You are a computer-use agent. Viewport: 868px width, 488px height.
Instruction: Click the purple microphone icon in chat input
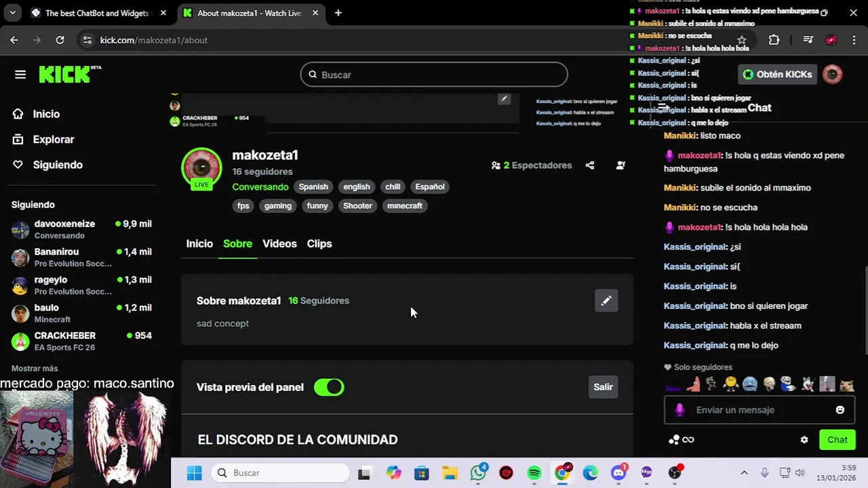point(680,410)
